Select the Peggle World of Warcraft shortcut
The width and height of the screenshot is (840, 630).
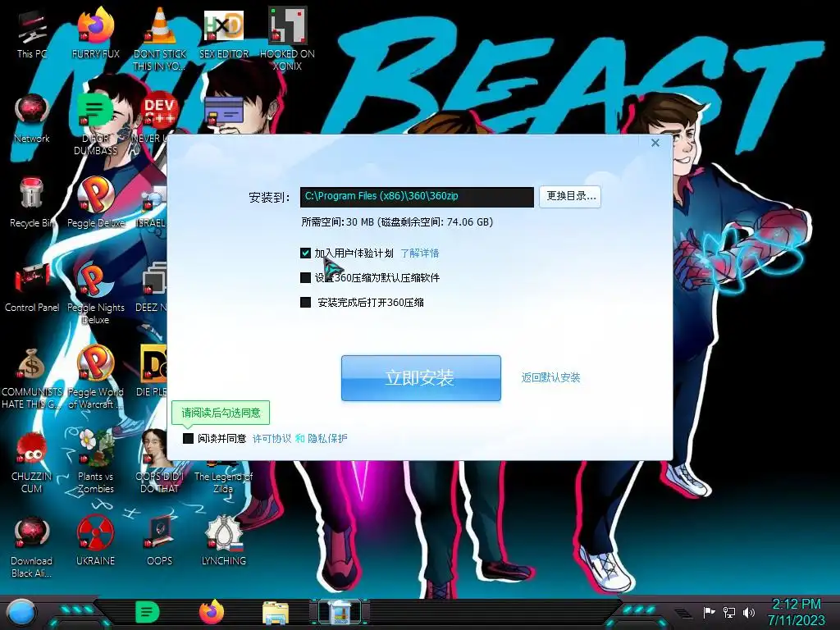point(95,378)
